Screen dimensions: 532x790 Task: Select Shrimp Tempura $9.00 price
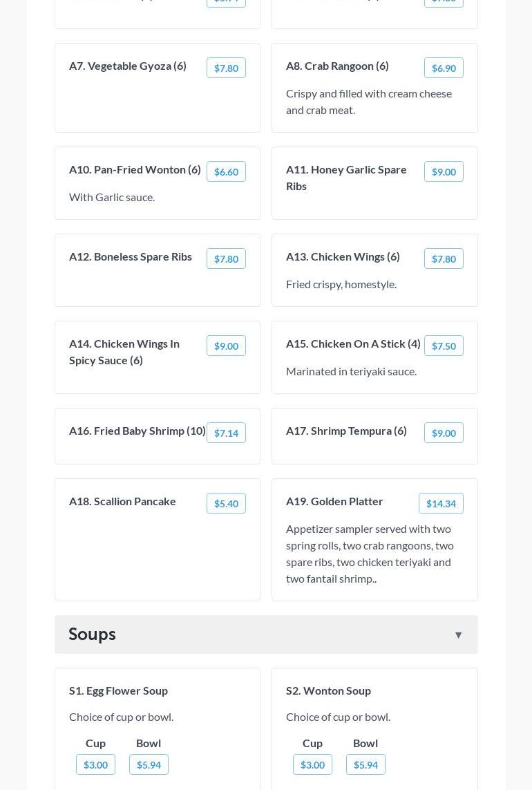(x=444, y=433)
